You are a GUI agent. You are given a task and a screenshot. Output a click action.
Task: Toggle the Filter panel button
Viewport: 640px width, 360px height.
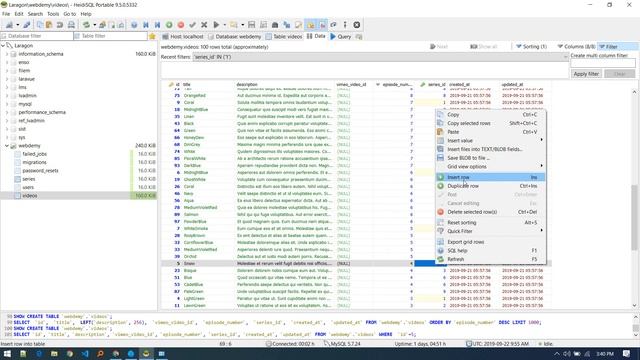pos(618,47)
